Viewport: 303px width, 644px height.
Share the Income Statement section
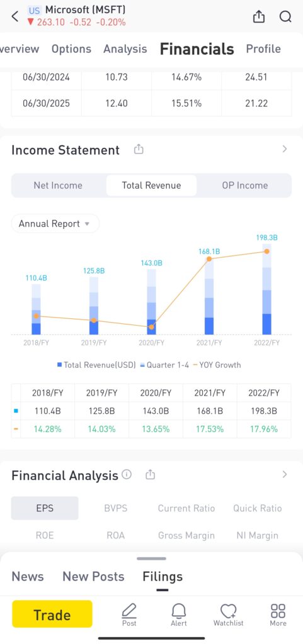[x=139, y=150]
